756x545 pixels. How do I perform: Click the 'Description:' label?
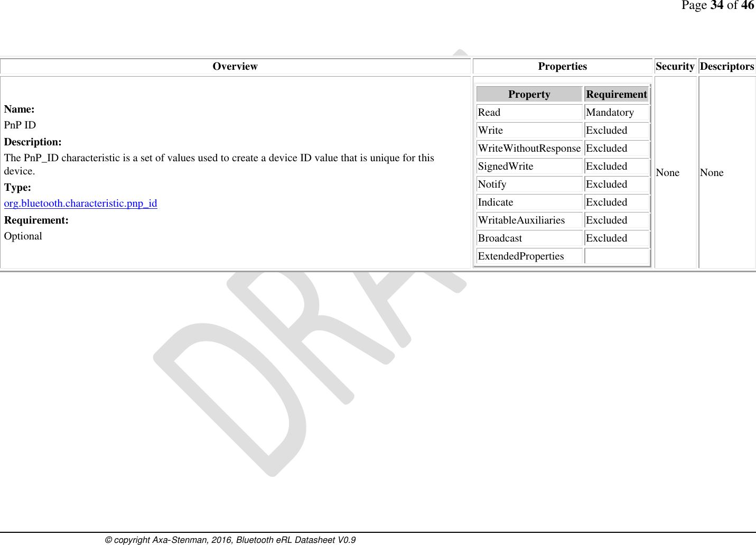(x=33, y=142)
